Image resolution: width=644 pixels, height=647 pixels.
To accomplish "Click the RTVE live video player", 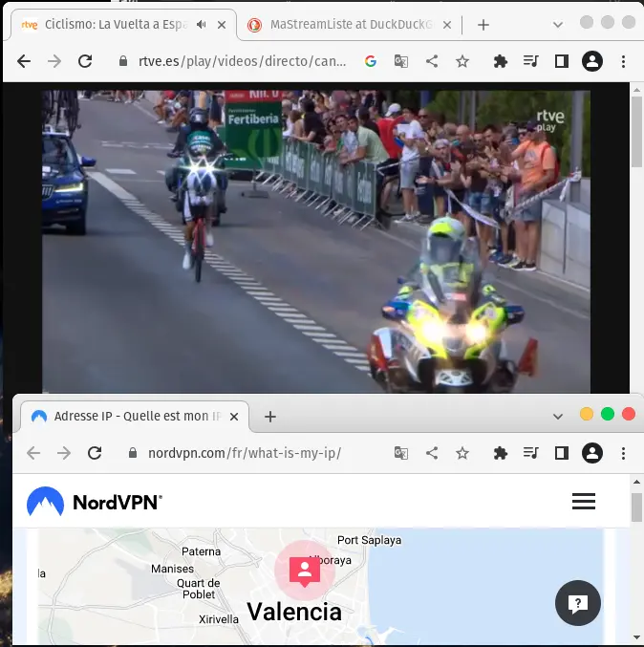I will pyautogui.click(x=316, y=242).
